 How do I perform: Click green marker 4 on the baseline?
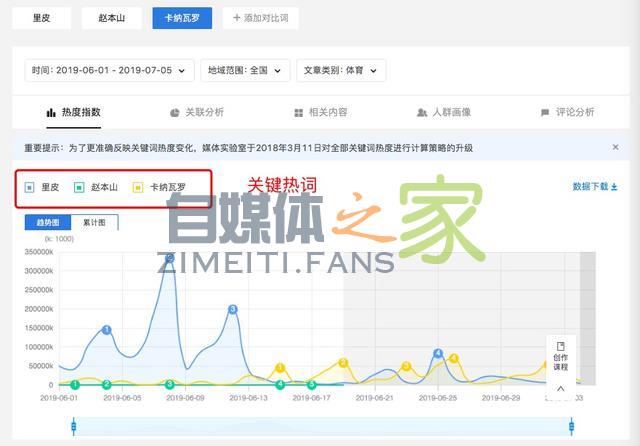tap(280, 384)
